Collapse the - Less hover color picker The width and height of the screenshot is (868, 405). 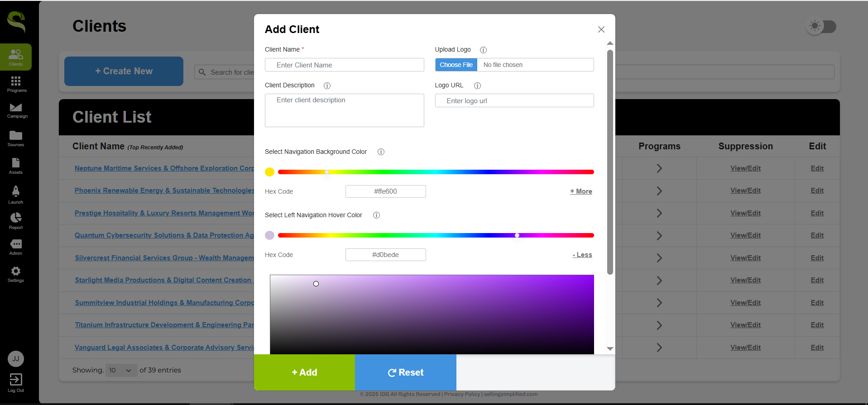coord(582,255)
